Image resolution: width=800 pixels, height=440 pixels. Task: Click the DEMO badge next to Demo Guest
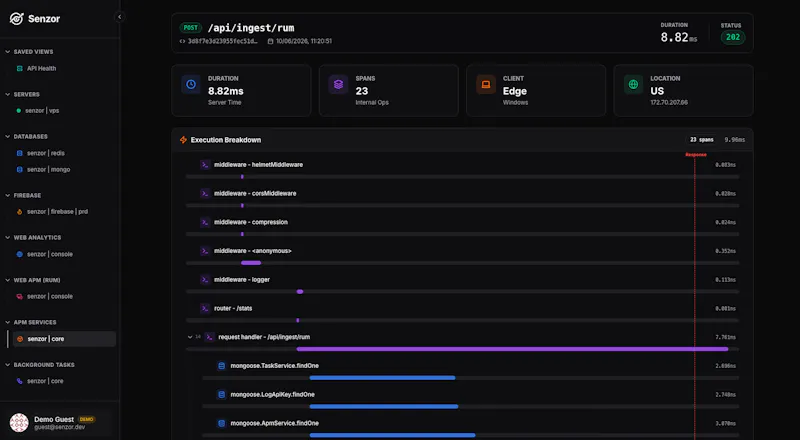click(x=86, y=420)
